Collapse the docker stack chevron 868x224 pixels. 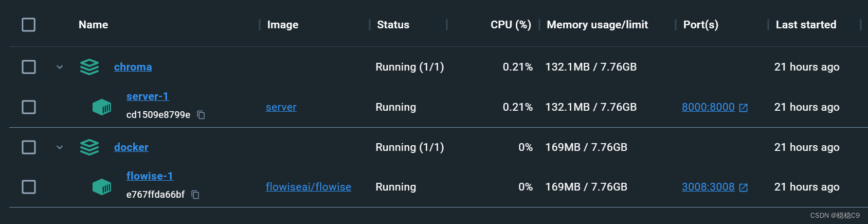point(60,147)
